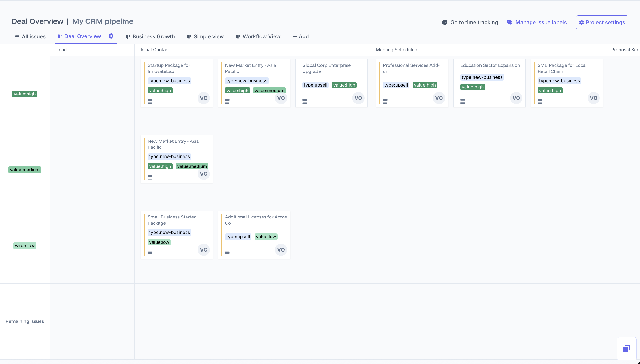Click the list icon on All issues tab
Screen dimensions: 640x364
(16, 36)
